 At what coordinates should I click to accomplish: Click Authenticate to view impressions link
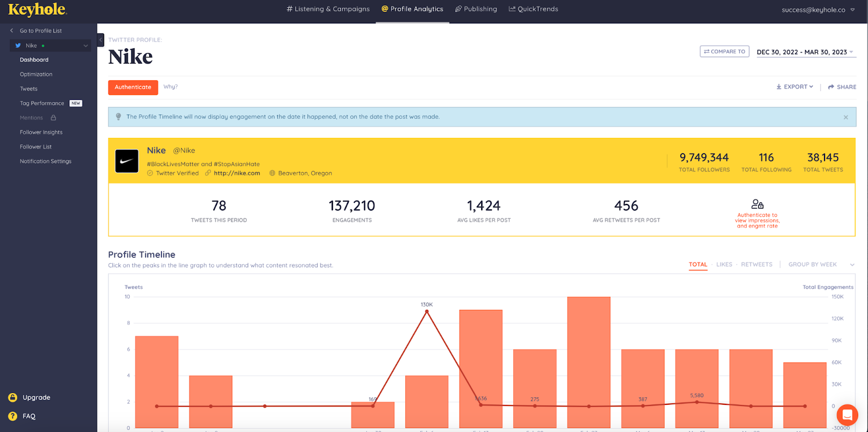click(x=757, y=221)
